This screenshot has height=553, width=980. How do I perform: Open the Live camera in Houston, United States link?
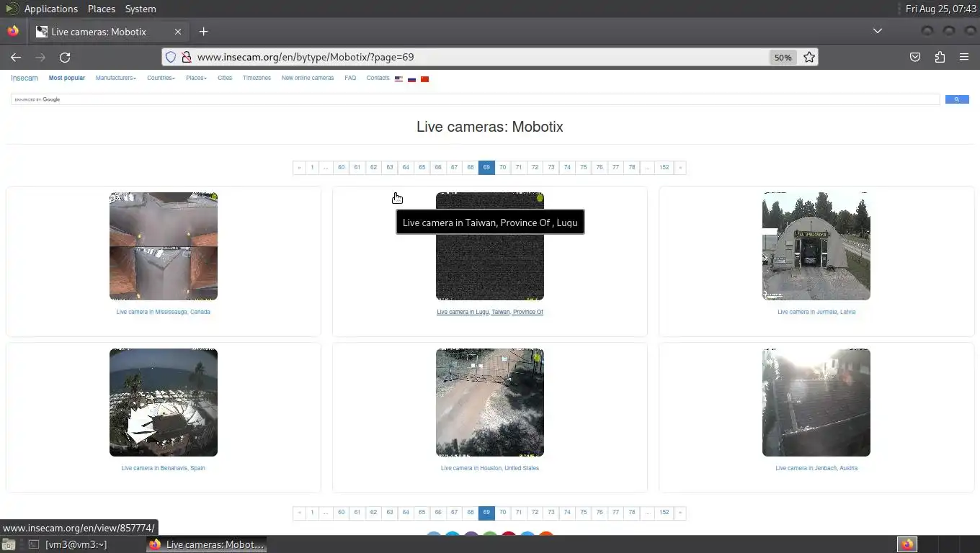point(490,468)
